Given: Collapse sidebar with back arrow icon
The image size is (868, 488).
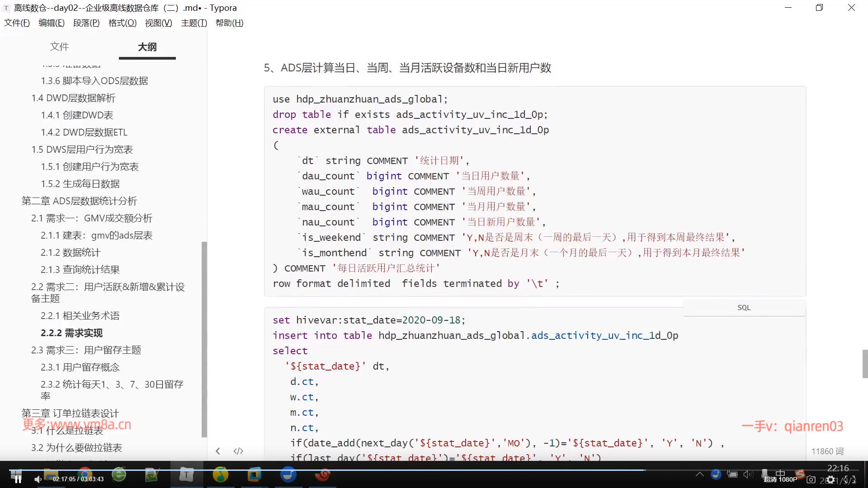Looking at the screenshot, I should [x=218, y=451].
